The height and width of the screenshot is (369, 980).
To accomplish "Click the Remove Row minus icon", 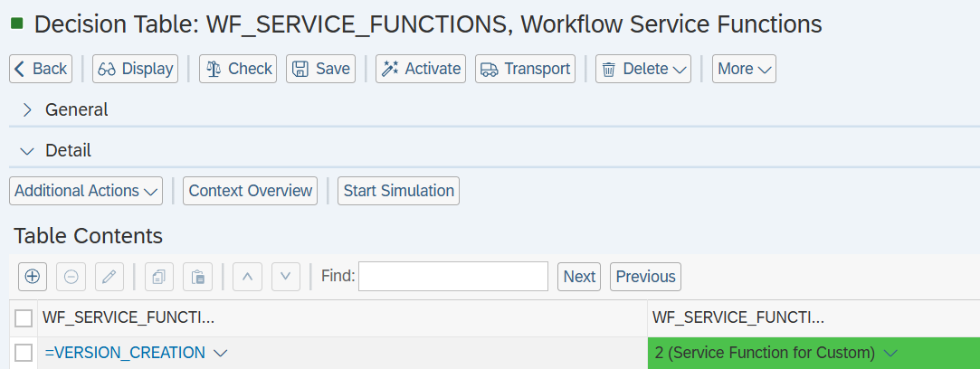I will [x=71, y=277].
